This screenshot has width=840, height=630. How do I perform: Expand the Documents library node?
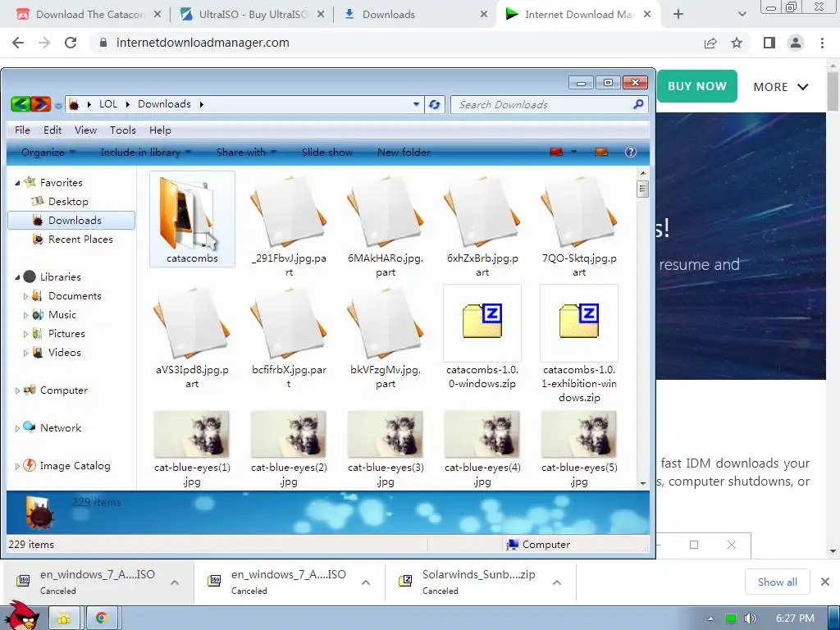click(25, 295)
